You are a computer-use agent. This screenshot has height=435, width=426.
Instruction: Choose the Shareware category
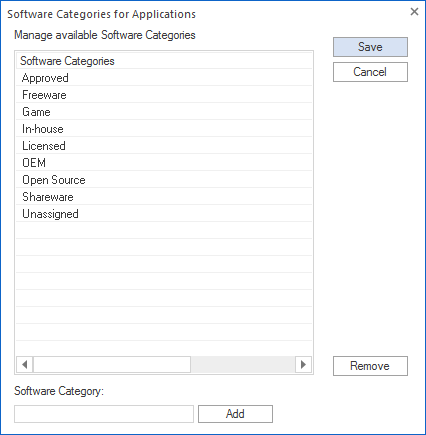(x=164, y=197)
